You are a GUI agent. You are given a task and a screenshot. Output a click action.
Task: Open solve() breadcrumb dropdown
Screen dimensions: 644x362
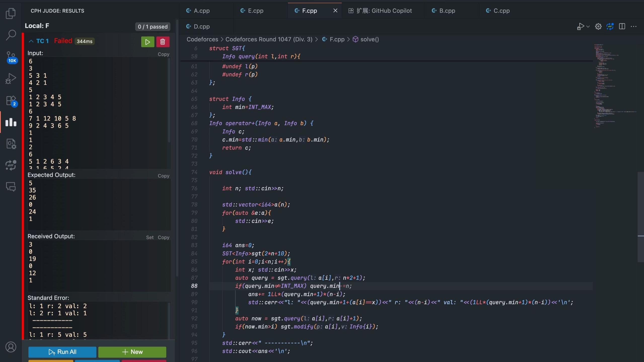(x=369, y=39)
